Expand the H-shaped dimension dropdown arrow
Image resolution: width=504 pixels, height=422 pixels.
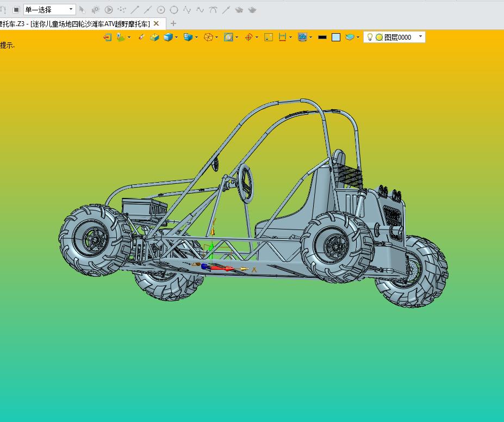tap(290, 38)
